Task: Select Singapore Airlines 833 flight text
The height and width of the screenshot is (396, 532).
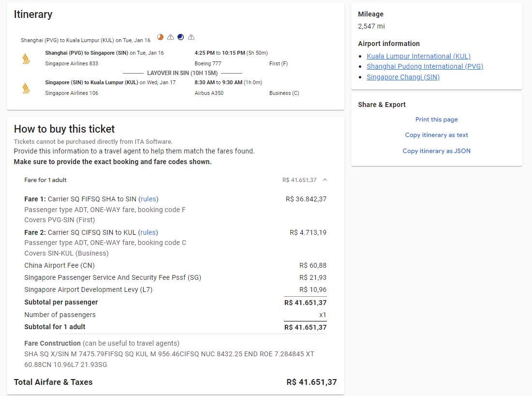Action: (x=72, y=63)
